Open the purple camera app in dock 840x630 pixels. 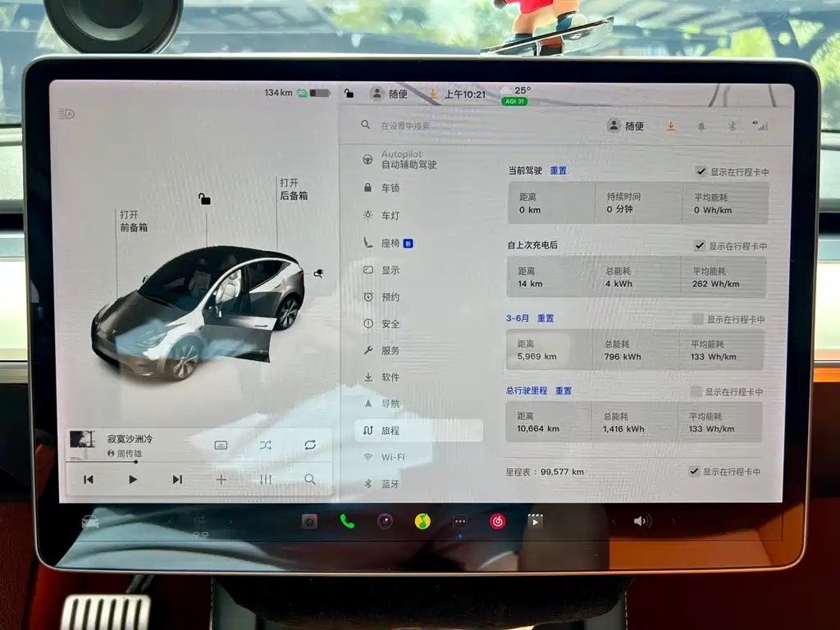pyautogui.click(x=385, y=521)
